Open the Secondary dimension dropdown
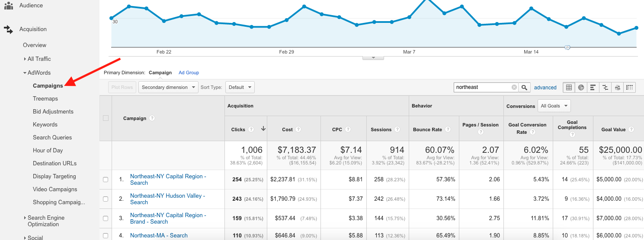The height and width of the screenshot is (240, 644). click(x=168, y=87)
